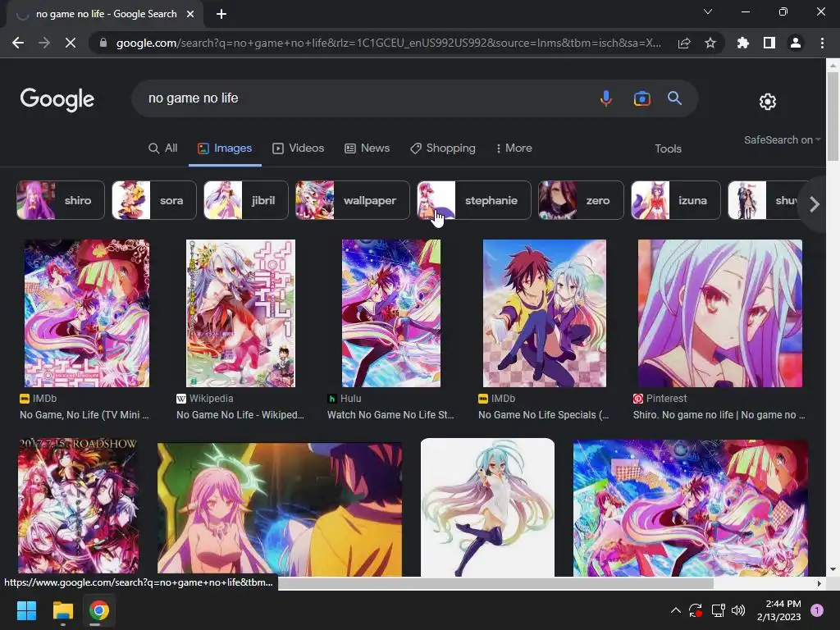
Task: Open 'Watch No Game No Life St...' link
Action: coord(390,414)
